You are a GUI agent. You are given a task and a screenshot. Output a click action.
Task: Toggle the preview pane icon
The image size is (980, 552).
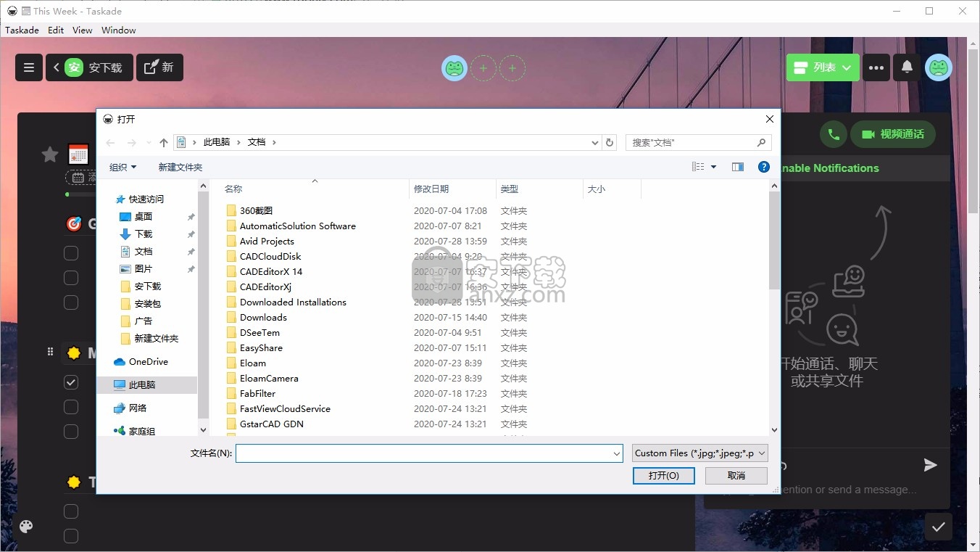(x=738, y=167)
